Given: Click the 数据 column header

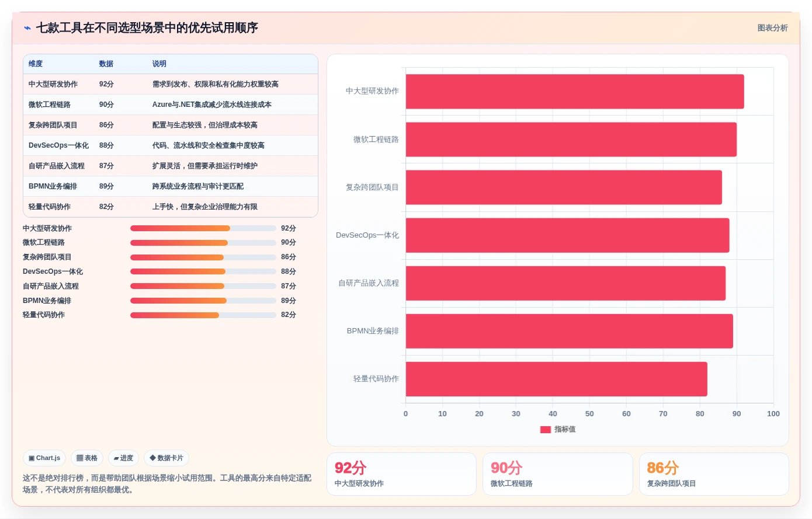Looking at the screenshot, I should pyautogui.click(x=106, y=64).
